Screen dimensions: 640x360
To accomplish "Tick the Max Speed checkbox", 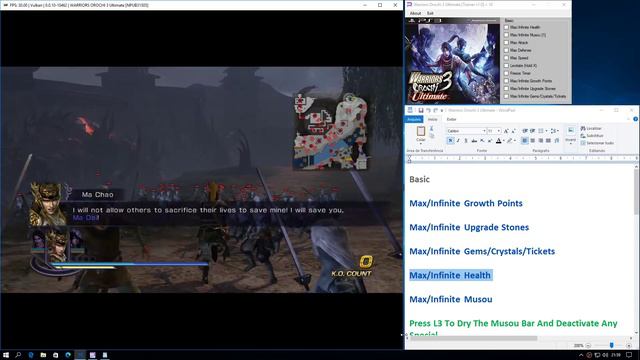I will (507, 58).
